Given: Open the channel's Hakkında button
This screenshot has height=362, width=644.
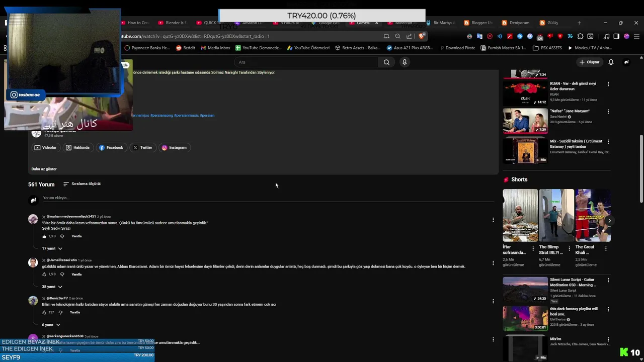Looking at the screenshot, I should (78, 148).
